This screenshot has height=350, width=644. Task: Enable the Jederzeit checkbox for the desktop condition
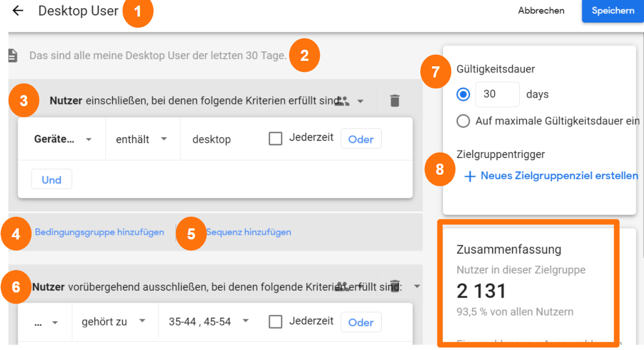tap(275, 138)
